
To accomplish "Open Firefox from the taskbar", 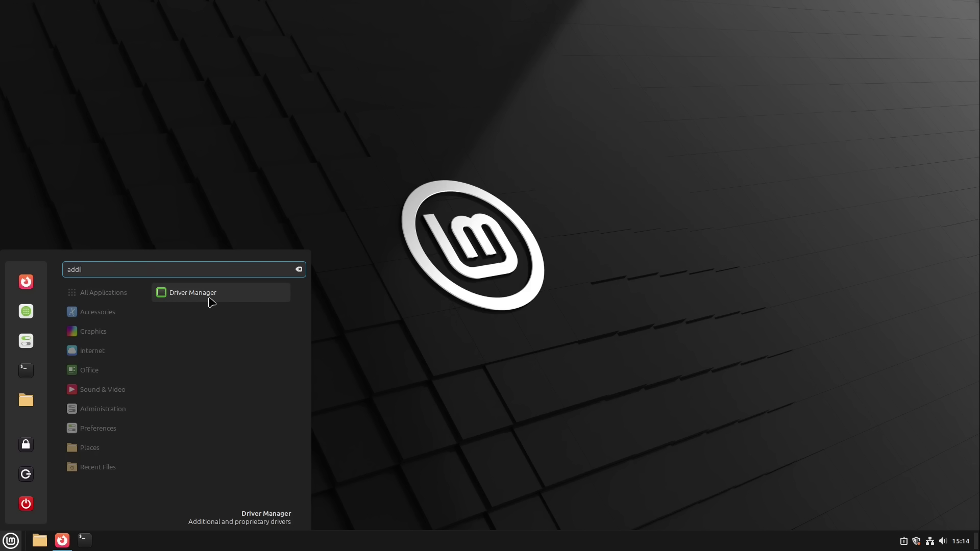I will tap(62, 540).
